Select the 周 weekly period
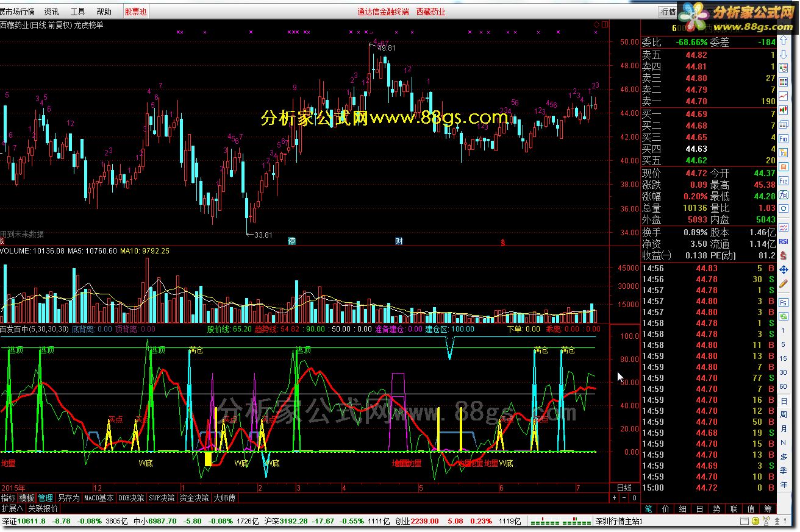 coord(784,415)
